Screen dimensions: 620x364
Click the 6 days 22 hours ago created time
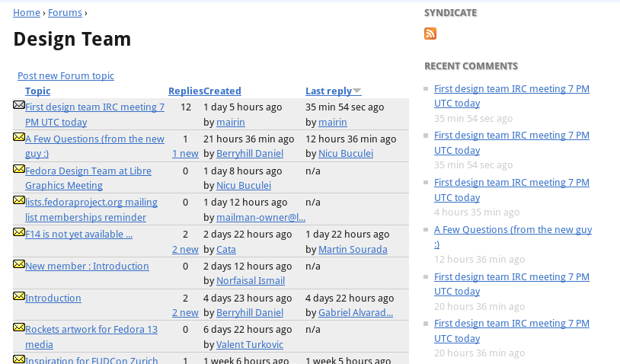[x=248, y=329]
